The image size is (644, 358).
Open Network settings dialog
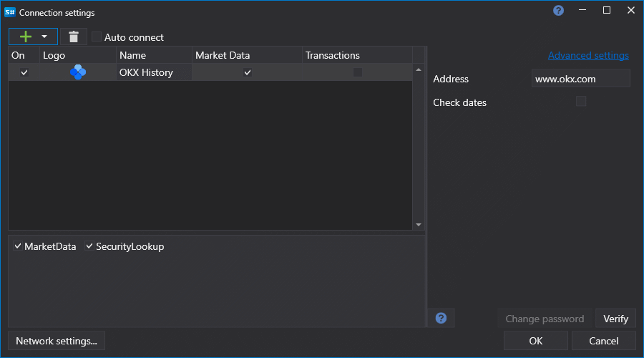click(x=57, y=341)
